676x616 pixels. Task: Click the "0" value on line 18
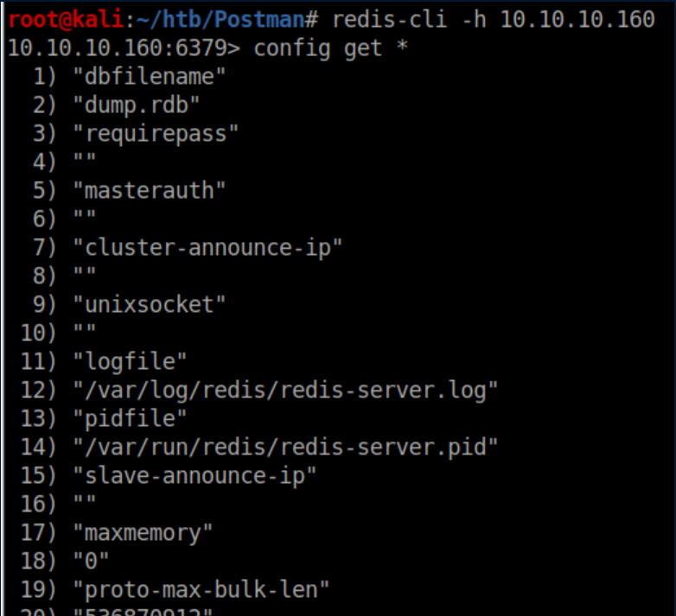(x=91, y=561)
